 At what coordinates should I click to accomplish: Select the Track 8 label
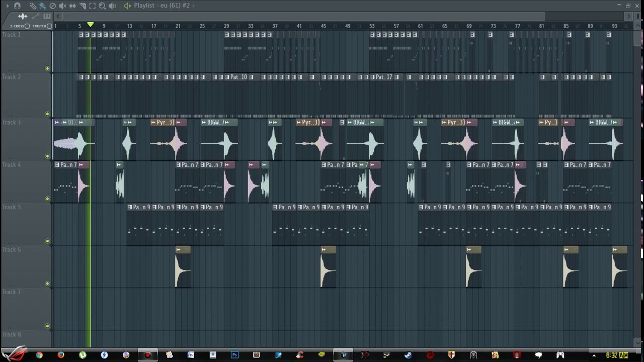[12, 334]
